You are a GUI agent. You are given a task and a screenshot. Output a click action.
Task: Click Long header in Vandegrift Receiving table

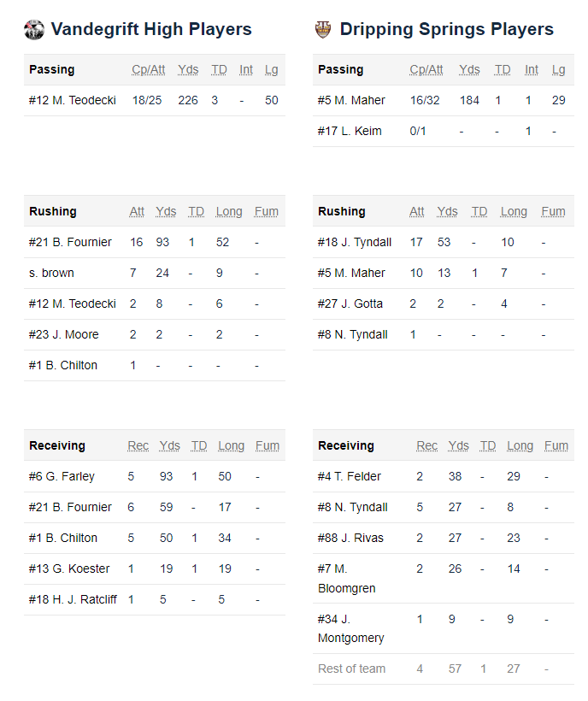[231, 445]
